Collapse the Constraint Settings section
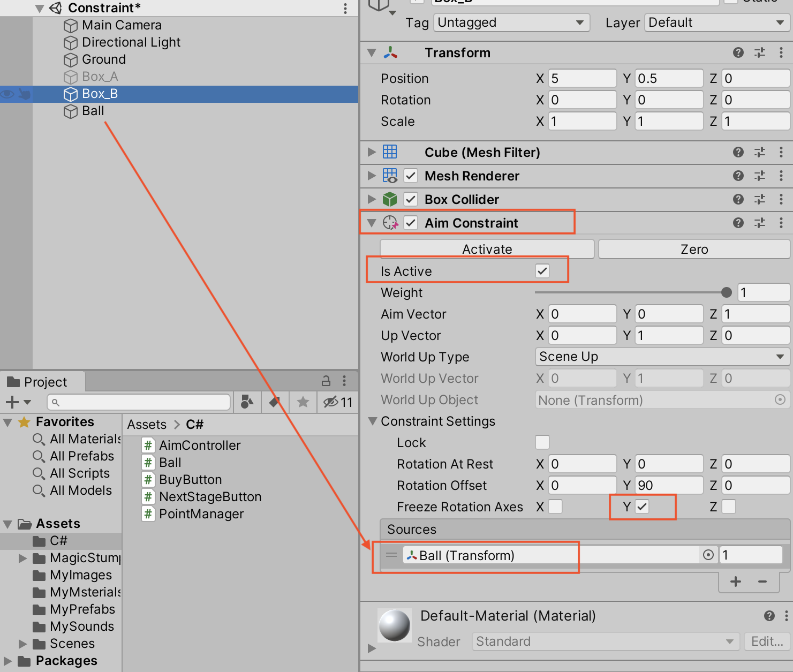Image resolution: width=793 pixels, height=672 pixels. 372,421
